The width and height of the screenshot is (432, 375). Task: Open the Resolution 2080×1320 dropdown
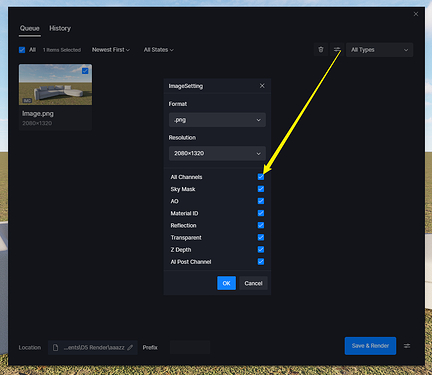tap(217, 153)
